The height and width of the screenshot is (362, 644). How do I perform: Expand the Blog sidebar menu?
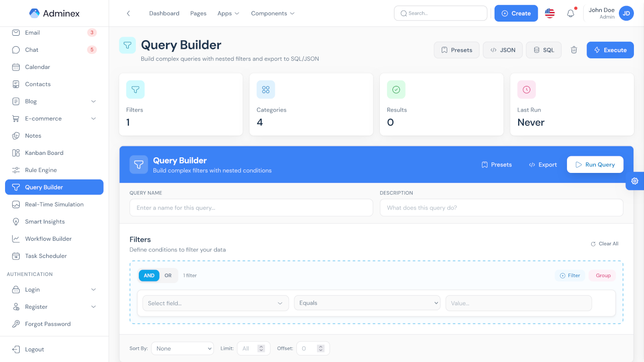point(54,102)
